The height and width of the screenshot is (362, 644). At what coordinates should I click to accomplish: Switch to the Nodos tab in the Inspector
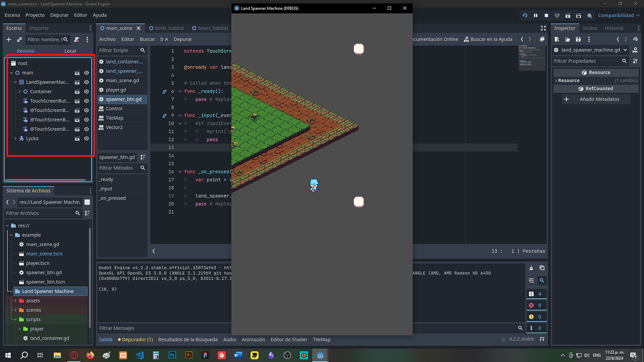point(590,28)
